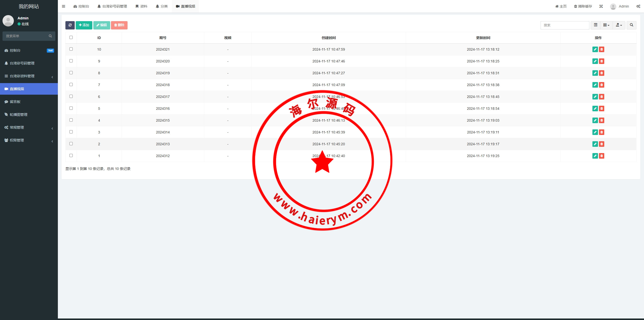Delete row with 期号 2024321
The image size is (644, 320).
[x=601, y=49]
